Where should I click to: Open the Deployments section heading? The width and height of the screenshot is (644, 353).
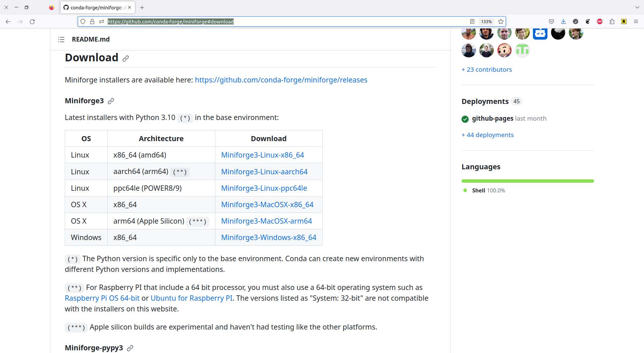[485, 102]
